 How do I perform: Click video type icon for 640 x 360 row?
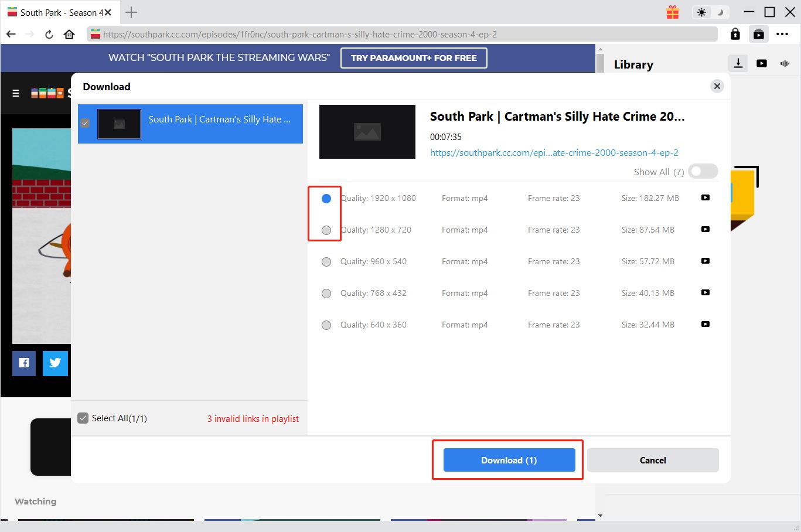[705, 324]
